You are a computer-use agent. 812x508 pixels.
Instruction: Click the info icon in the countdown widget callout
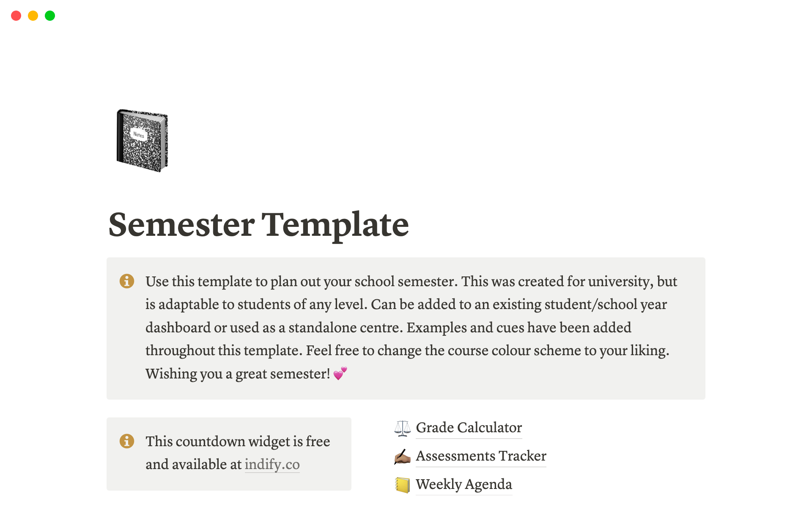pyautogui.click(x=127, y=441)
